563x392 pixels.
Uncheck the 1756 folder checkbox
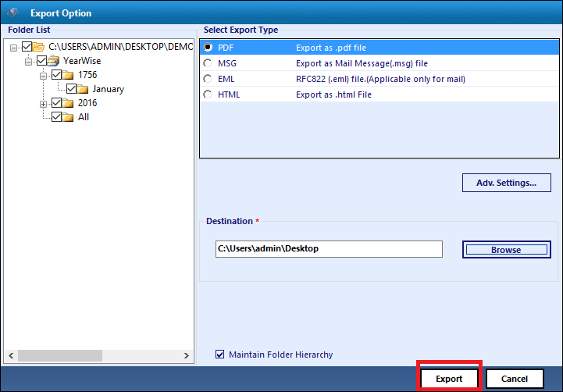click(56, 75)
